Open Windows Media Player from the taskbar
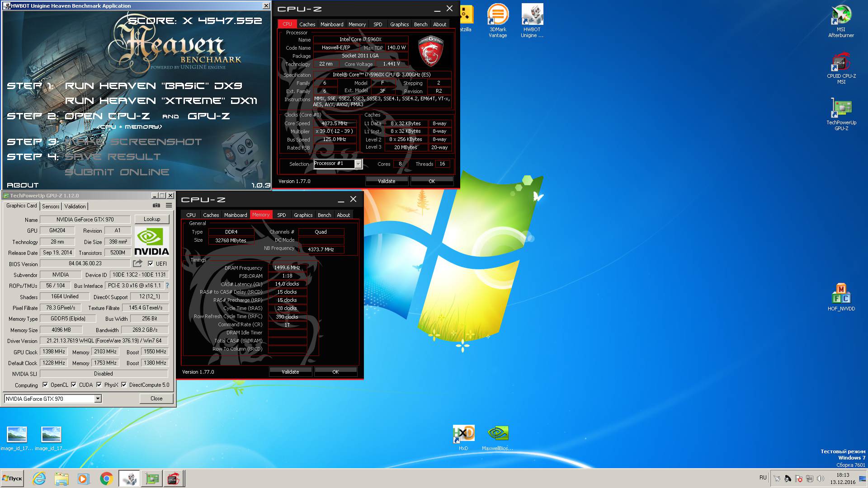Screen dimensions: 868x488 click(x=83, y=479)
